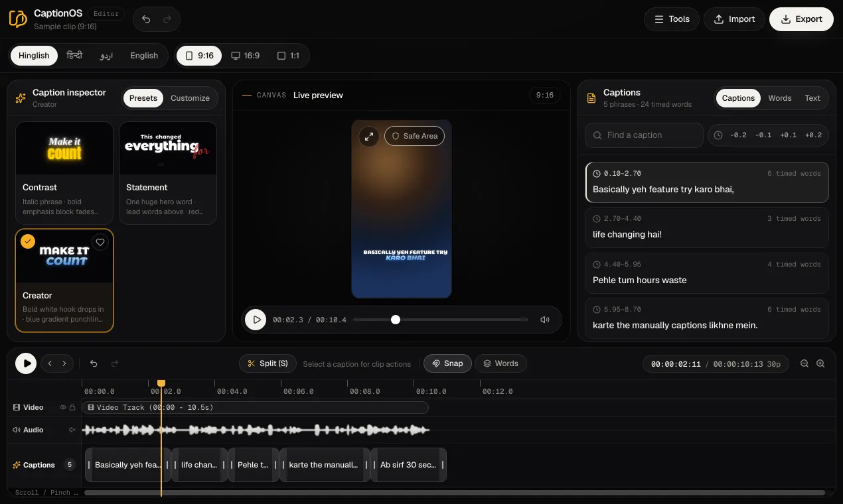Click the CaptionOS logo icon
843x504 pixels.
(18, 19)
